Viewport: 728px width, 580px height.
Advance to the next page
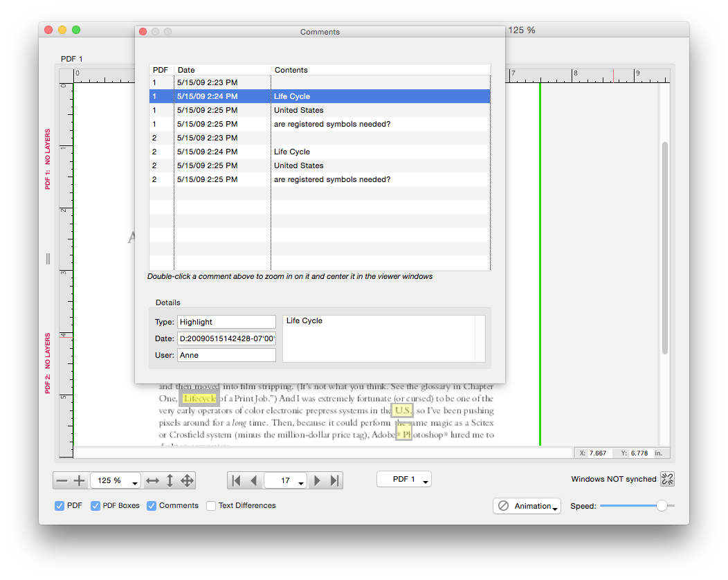click(318, 481)
